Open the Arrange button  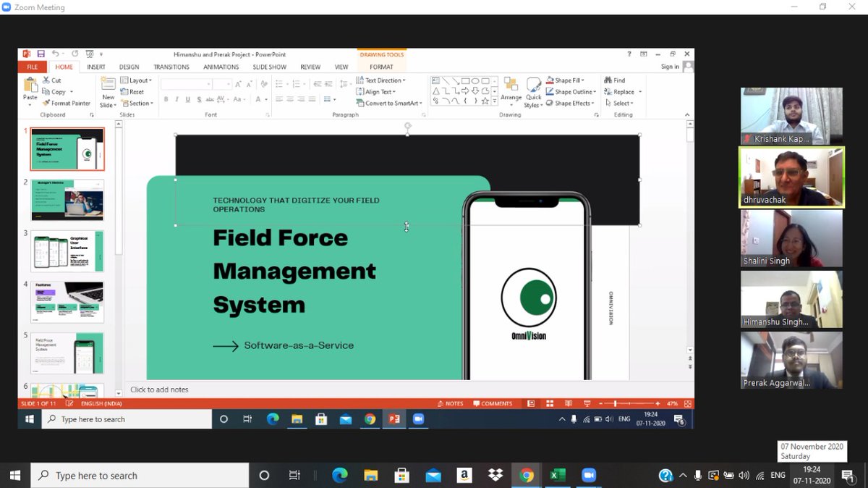click(x=511, y=92)
